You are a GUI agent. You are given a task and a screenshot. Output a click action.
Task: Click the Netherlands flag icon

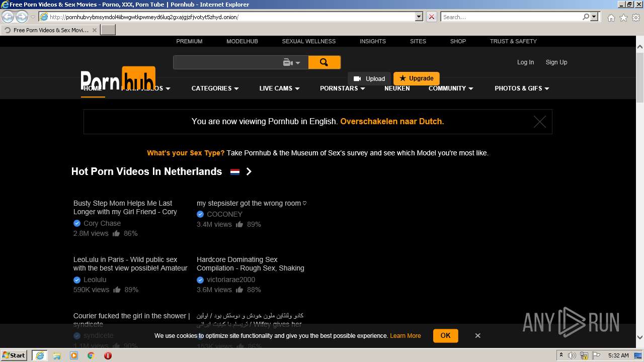235,172
